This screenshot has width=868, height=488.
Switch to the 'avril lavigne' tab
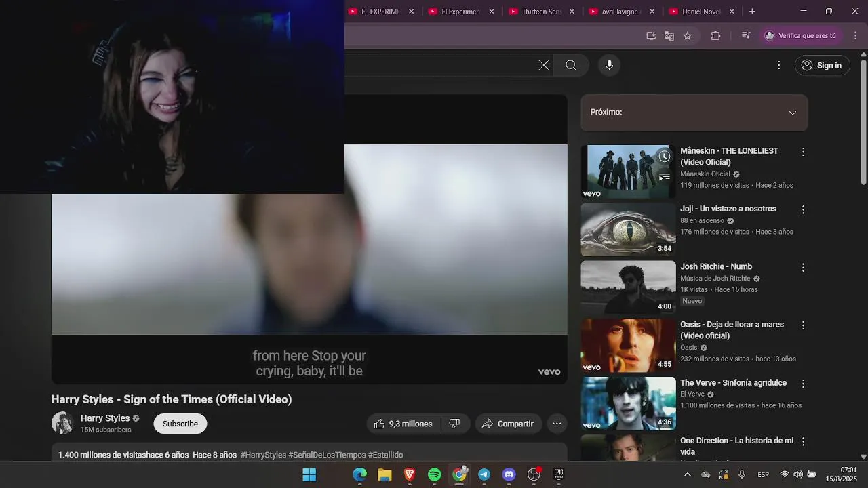point(620,12)
